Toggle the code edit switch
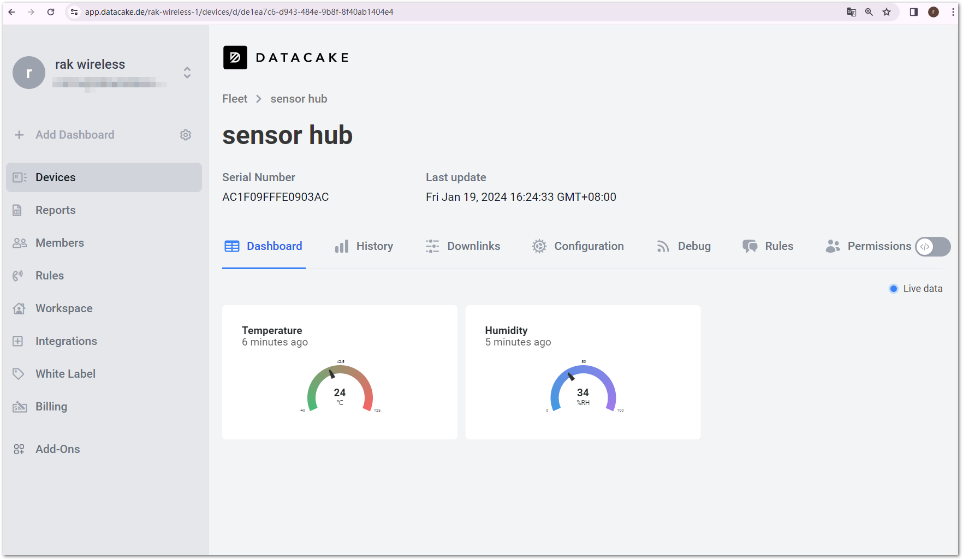This screenshot has height=560, width=963. 932,247
